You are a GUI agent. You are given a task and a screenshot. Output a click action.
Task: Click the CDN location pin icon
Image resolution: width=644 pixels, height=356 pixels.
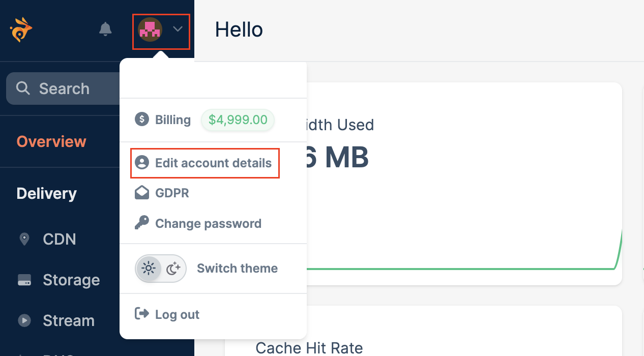click(x=24, y=239)
